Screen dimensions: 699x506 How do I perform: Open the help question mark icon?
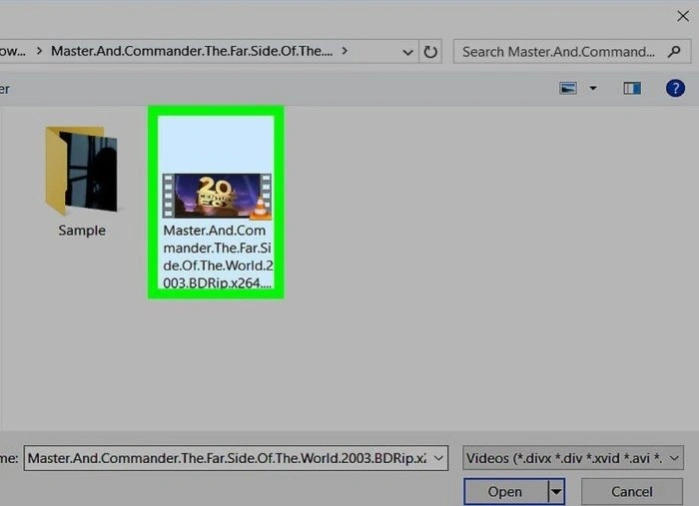[x=675, y=88]
